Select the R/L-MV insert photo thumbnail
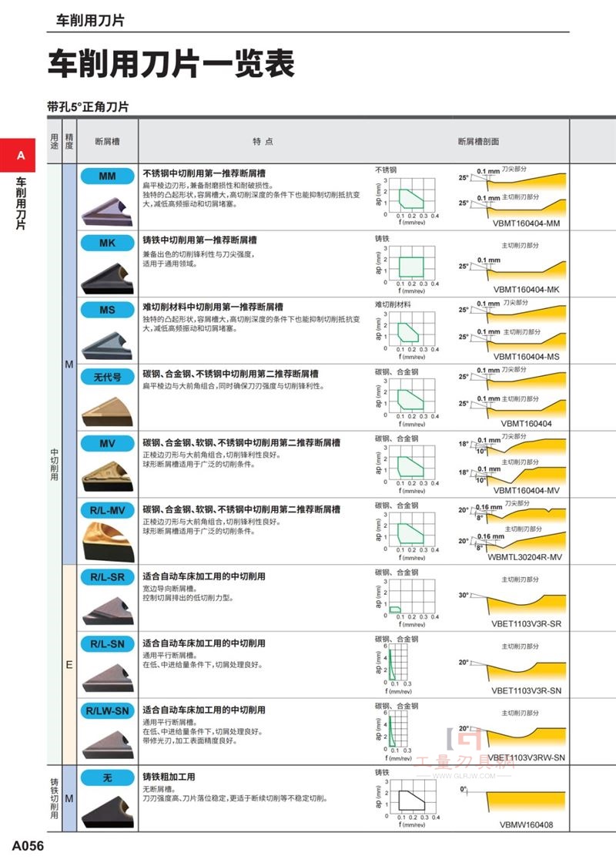616x863 pixels. click(107, 542)
